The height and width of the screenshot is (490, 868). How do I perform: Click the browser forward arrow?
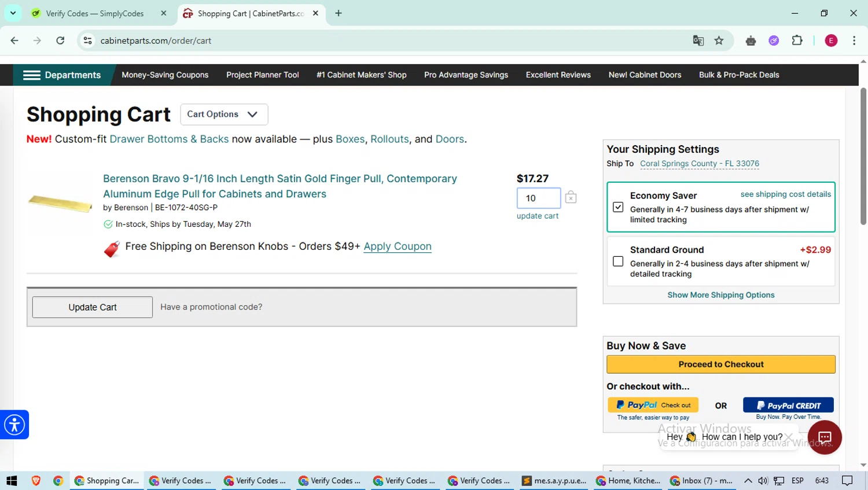[x=37, y=40]
